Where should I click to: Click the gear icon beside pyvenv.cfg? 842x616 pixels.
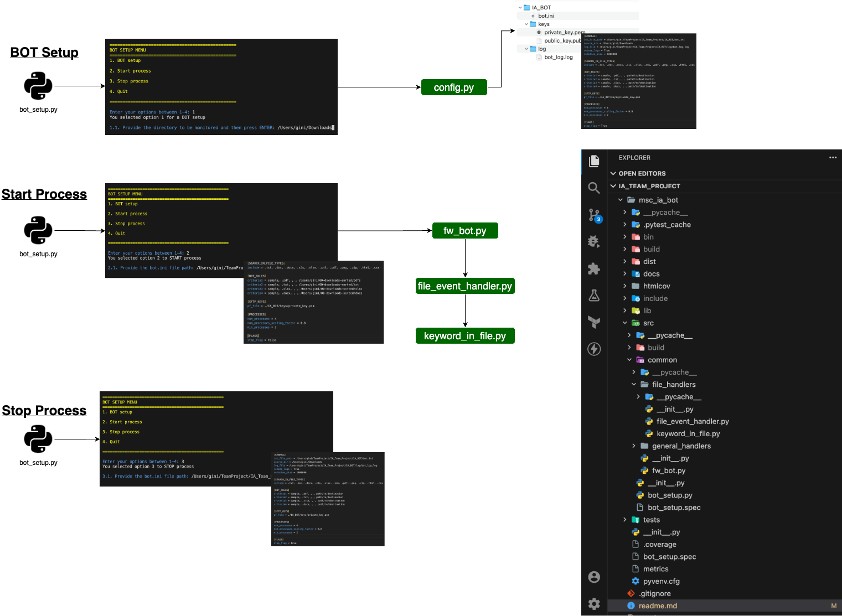point(636,581)
